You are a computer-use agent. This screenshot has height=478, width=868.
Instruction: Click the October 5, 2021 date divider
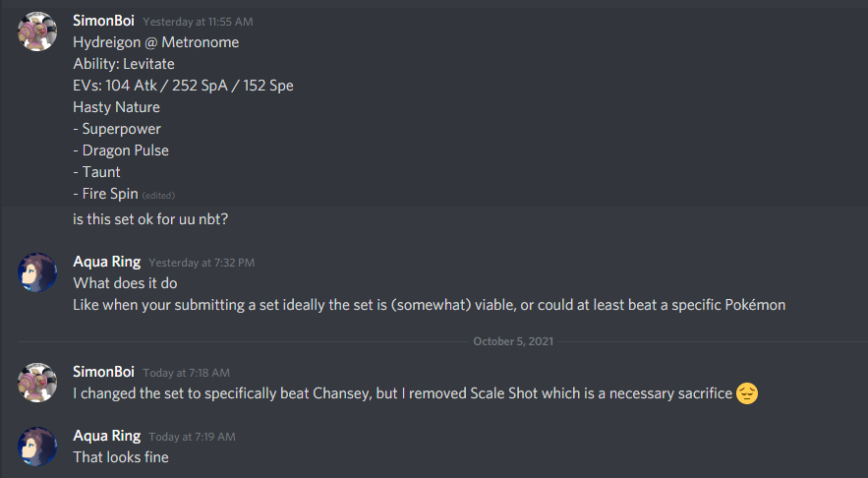click(x=507, y=340)
